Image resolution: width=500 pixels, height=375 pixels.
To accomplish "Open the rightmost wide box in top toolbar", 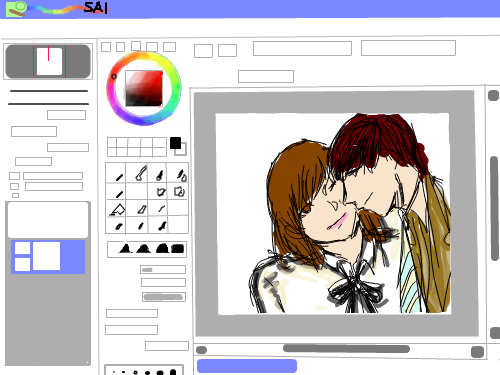I will [x=408, y=48].
